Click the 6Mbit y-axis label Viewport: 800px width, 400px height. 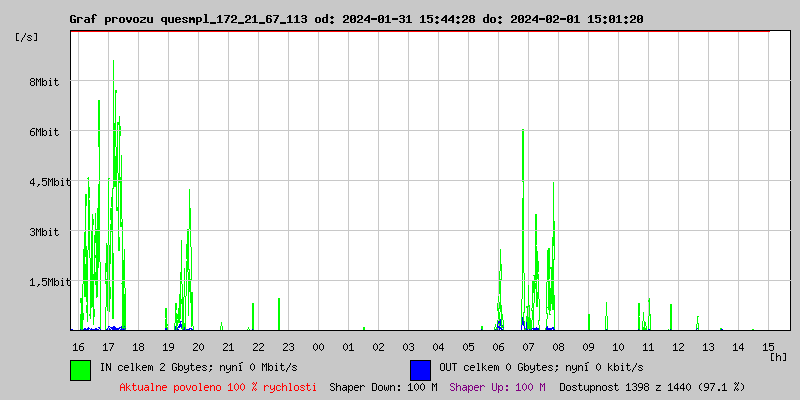[43, 132]
